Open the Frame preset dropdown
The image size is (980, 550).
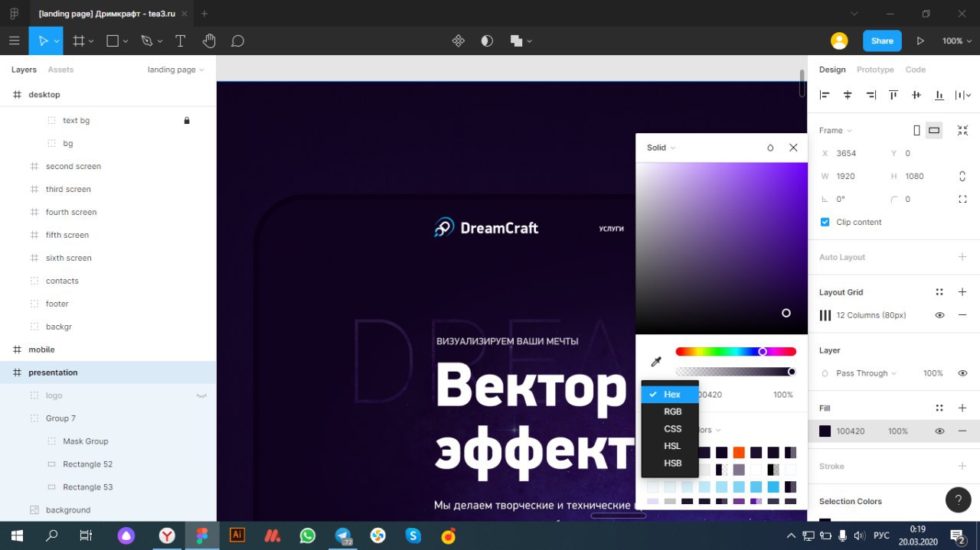835,130
